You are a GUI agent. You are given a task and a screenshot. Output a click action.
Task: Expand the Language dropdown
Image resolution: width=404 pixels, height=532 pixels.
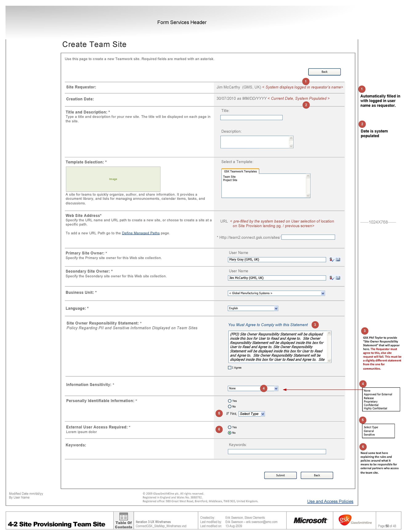[276, 308]
